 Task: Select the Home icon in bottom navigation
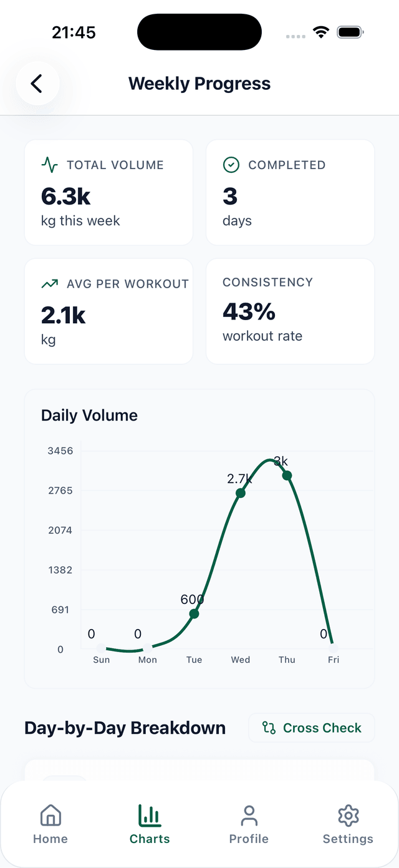tap(50, 815)
